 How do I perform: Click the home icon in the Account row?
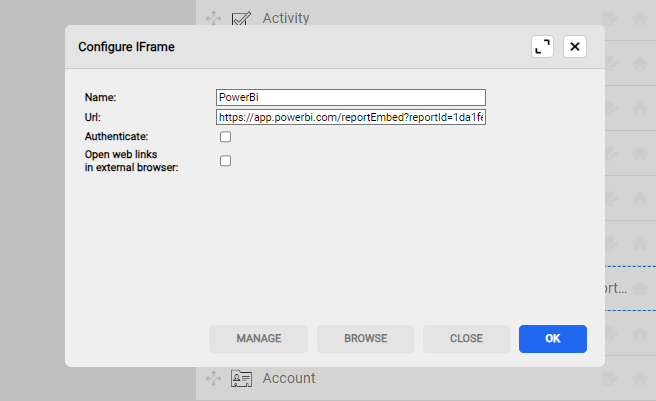(639, 378)
